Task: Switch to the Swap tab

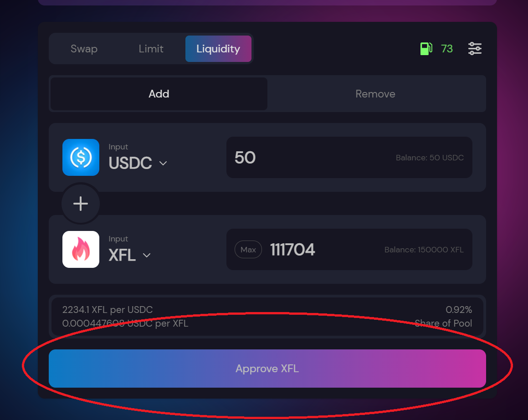Action: point(84,49)
